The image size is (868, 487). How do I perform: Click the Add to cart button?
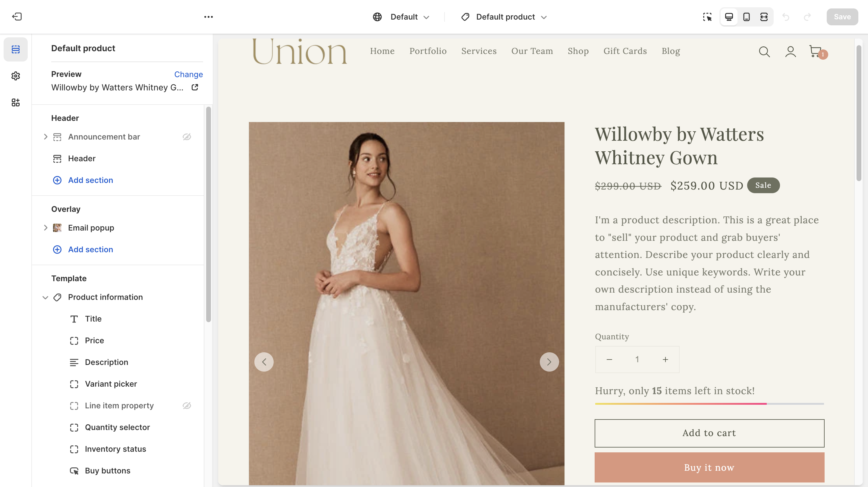709,433
